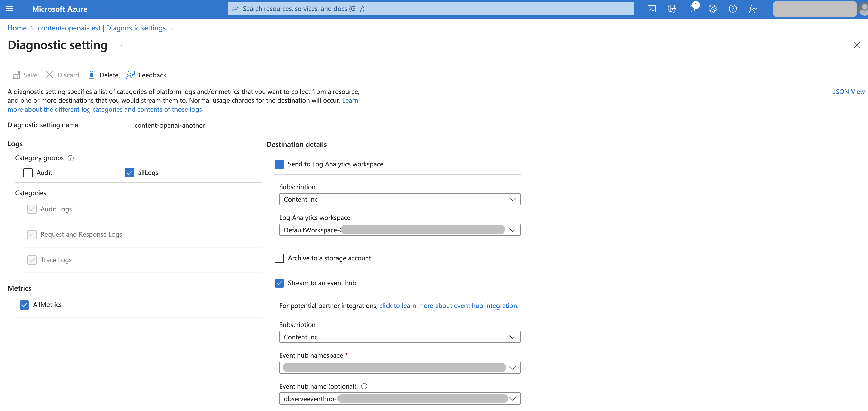Viewport: 868px width, 411px height.
Task: Click the Delete trash toolbar button
Action: [103, 75]
